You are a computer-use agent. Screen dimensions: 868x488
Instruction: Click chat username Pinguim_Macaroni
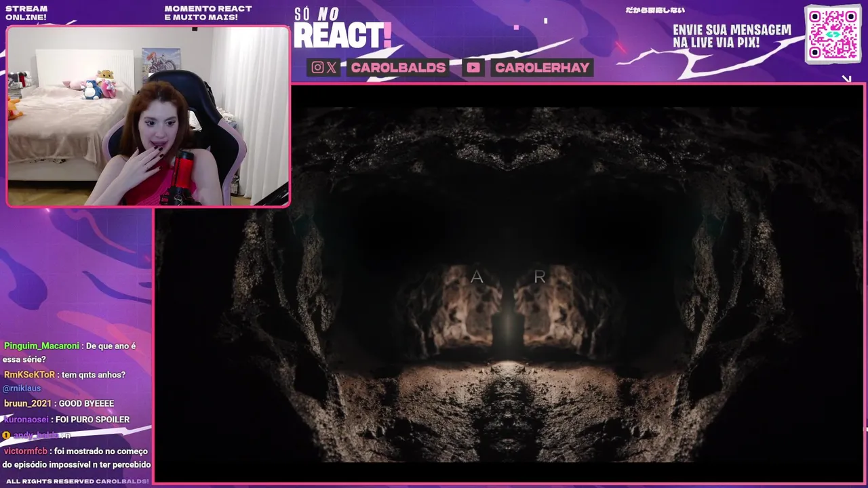tap(41, 346)
